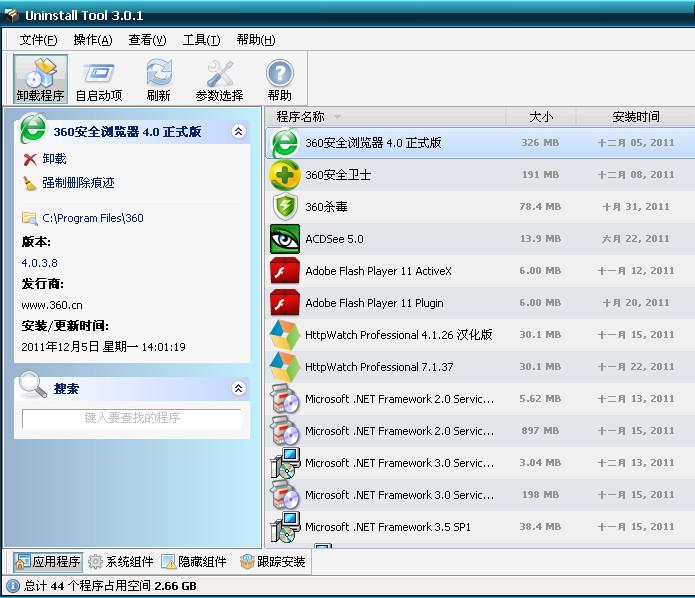Image resolution: width=695 pixels, height=598 pixels.
Task: Click install time 2011年12月5日 星期一 14:01:19
Action: [x=103, y=347]
